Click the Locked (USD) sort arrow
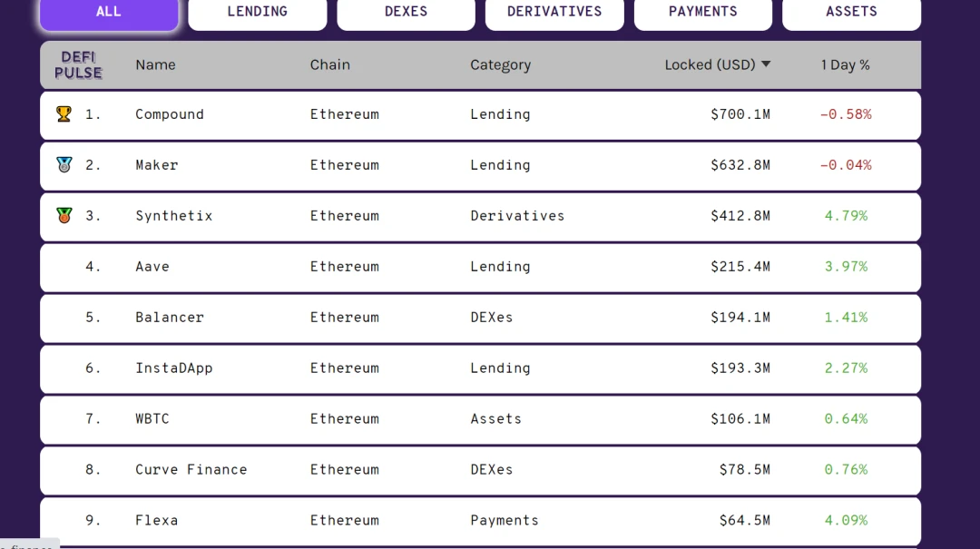The height and width of the screenshot is (549, 980). coord(766,64)
